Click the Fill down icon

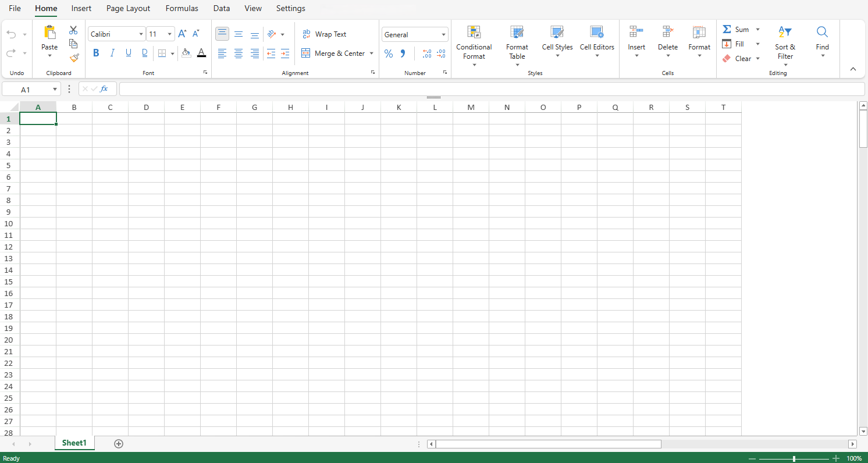(x=727, y=44)
